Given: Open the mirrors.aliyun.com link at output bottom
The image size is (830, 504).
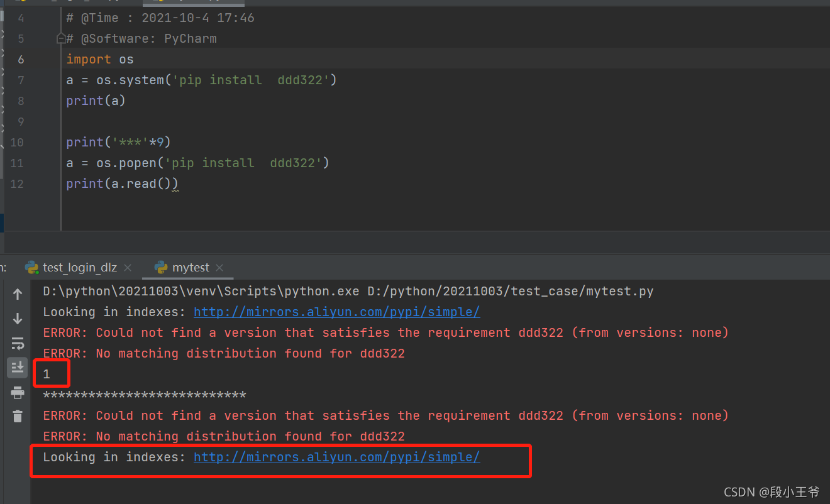Looking at the screenshot, I should [x=336, y=457].
